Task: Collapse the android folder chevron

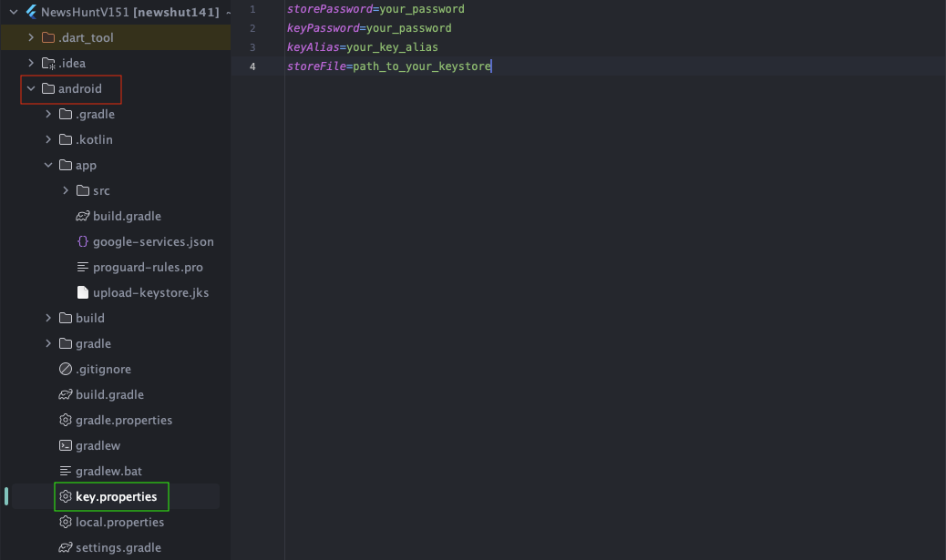Action: (x=31, y=89)
